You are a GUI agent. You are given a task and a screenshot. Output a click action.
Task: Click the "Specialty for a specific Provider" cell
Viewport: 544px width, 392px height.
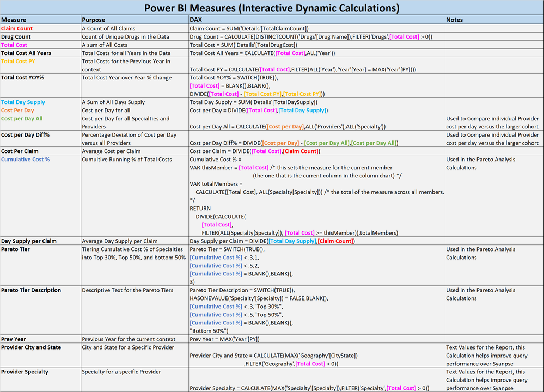coord(135,380)
